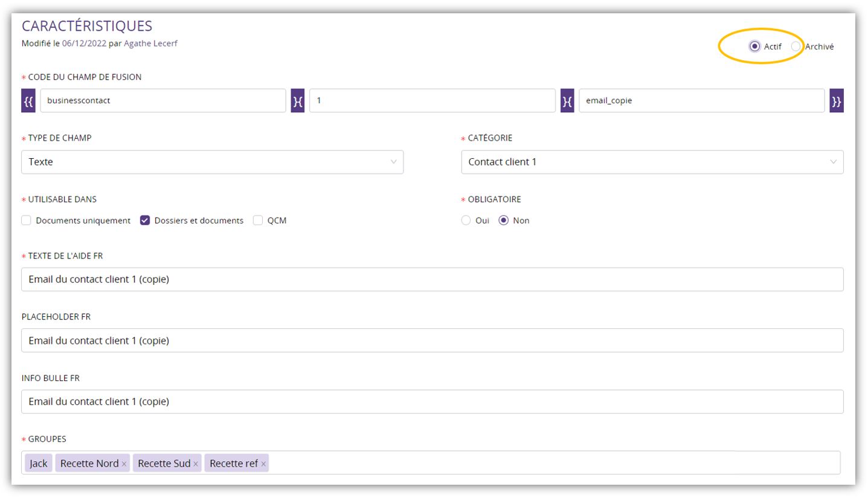Remove the Recette Sud group tag
Screen dimensions: 868x498
(196, 464)
